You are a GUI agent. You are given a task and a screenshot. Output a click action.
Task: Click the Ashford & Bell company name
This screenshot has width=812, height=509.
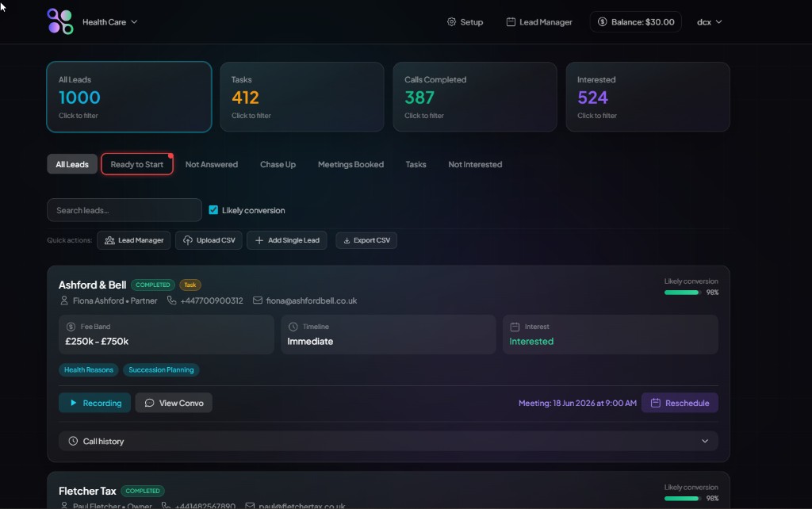point(92,285)
